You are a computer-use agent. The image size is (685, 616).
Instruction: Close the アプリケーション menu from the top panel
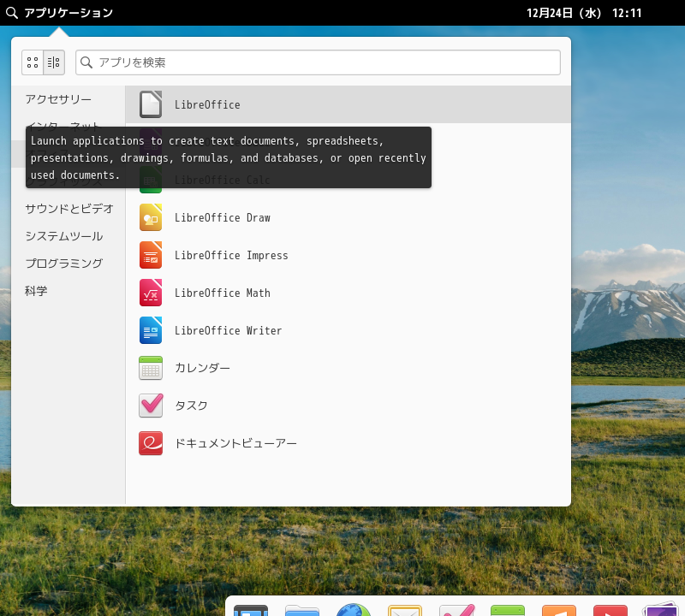[59, 13]
